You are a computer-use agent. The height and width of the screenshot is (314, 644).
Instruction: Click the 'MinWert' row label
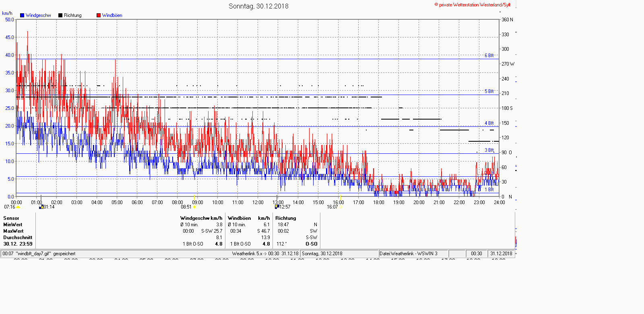tap(13, 225)
